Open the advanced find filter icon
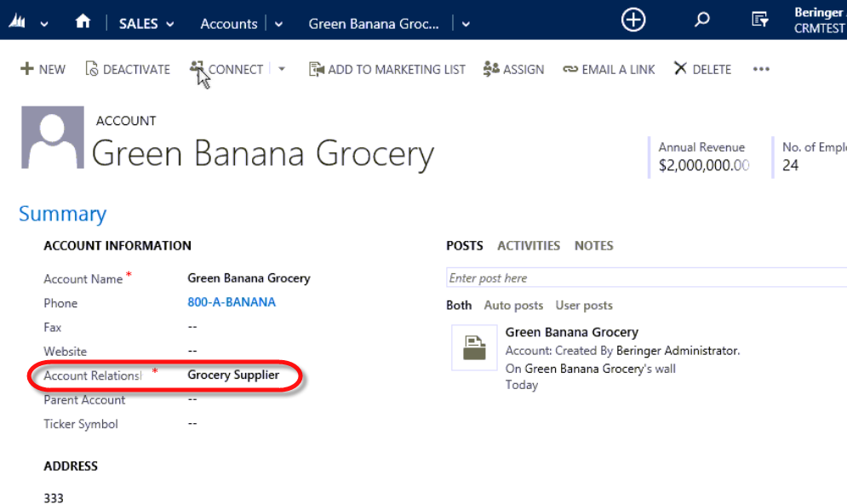 [x=760, y=20]
